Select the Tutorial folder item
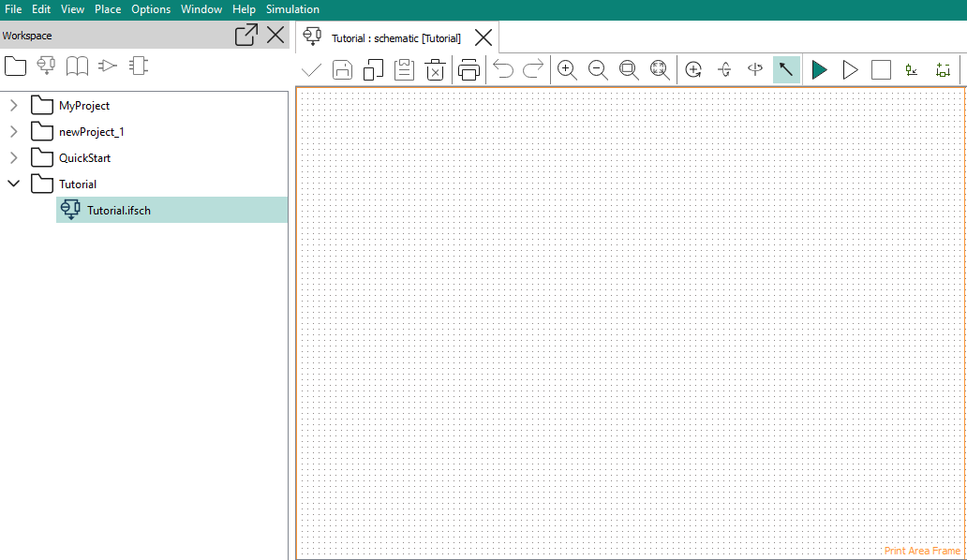Screen dimensions: 967x560 click(78, 184)
